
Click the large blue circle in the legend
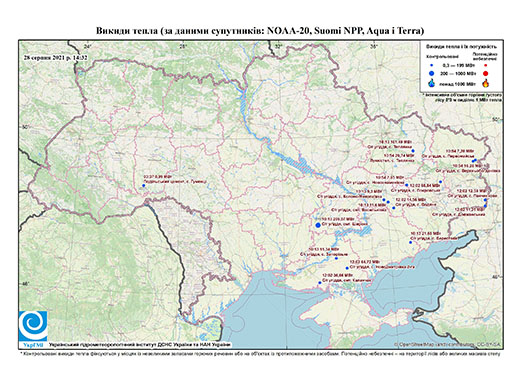click(432, 73)
